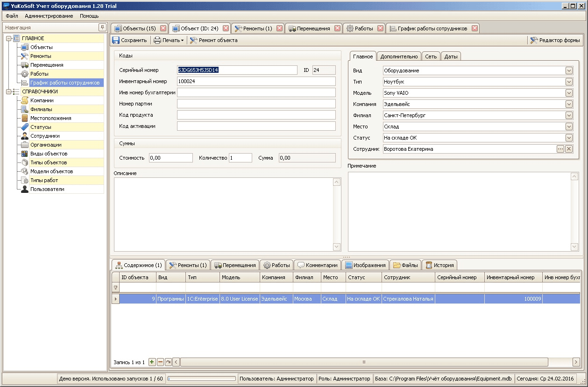This screenshot has width=588, height=387.
Task: Close the Объекты (15) tab
Action: [x=163, y=28]
